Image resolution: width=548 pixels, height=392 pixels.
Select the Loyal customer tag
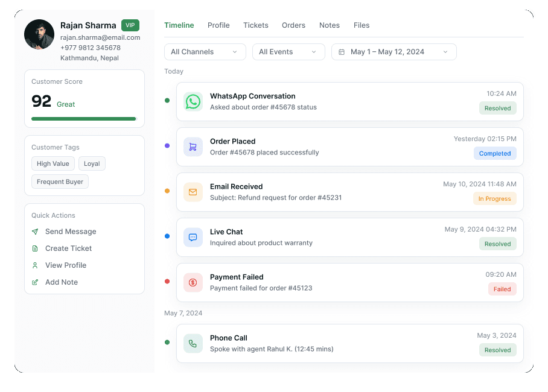(92, 163)
